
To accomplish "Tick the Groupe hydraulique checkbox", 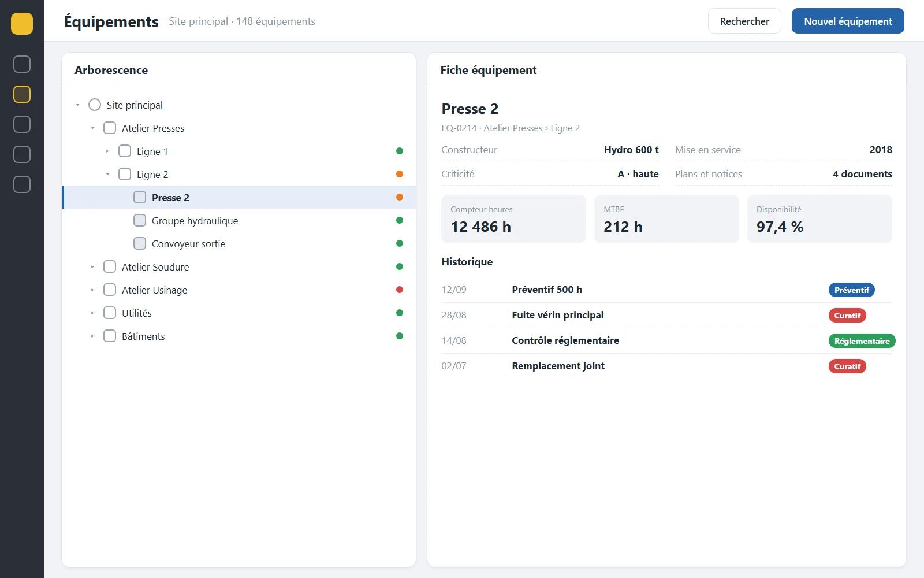I will pos(140,220).
